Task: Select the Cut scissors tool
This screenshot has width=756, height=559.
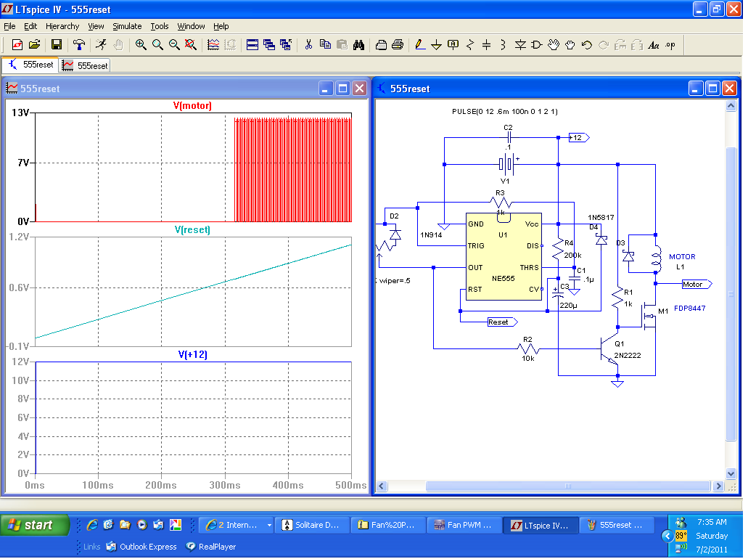Action: [308, 45]
